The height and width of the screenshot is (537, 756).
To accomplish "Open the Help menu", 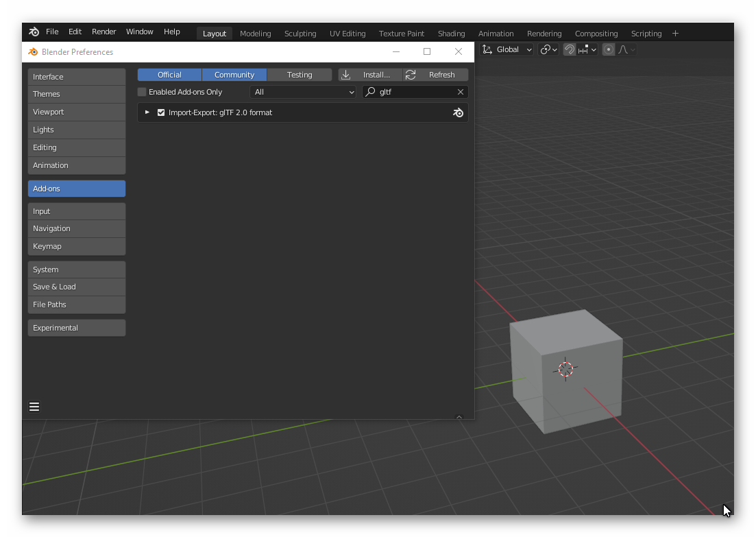I will (x=171, y=32).
